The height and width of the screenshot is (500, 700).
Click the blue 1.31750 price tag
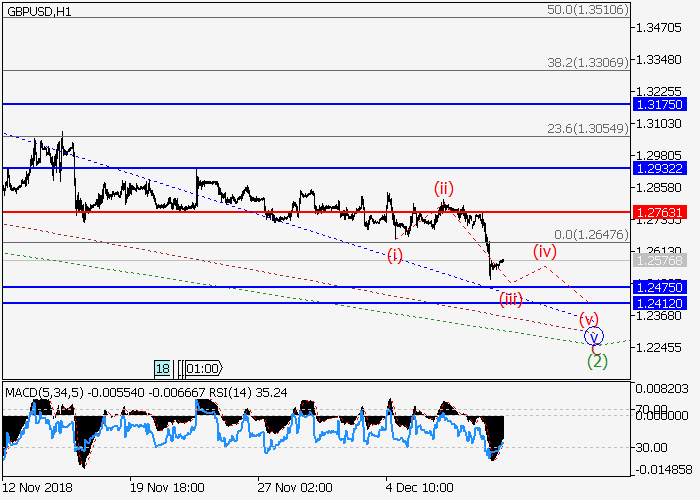tap(660, 104)
